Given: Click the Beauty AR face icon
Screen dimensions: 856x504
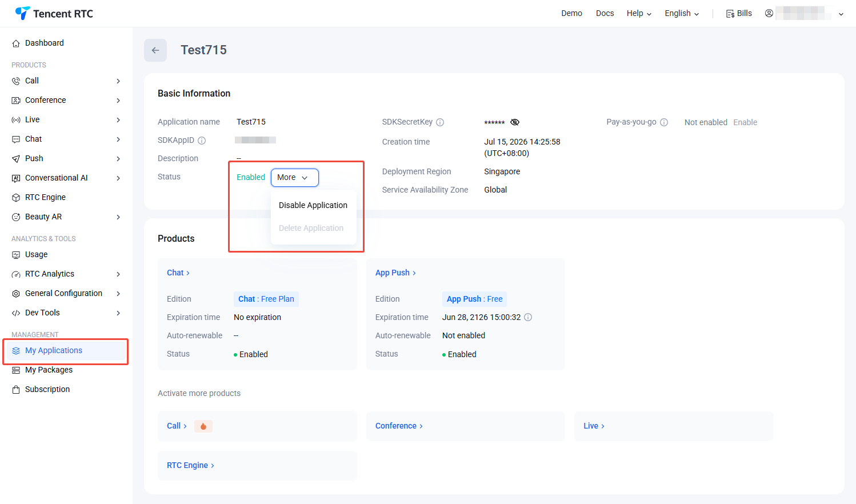Looking at the screenshot, I should pos(16,217).
